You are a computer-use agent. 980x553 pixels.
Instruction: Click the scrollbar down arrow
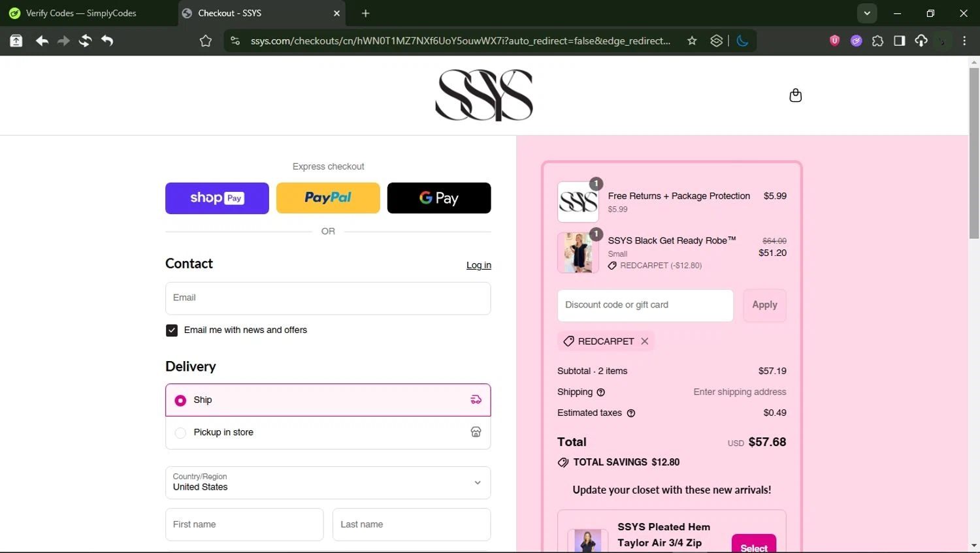click(974, 546)
